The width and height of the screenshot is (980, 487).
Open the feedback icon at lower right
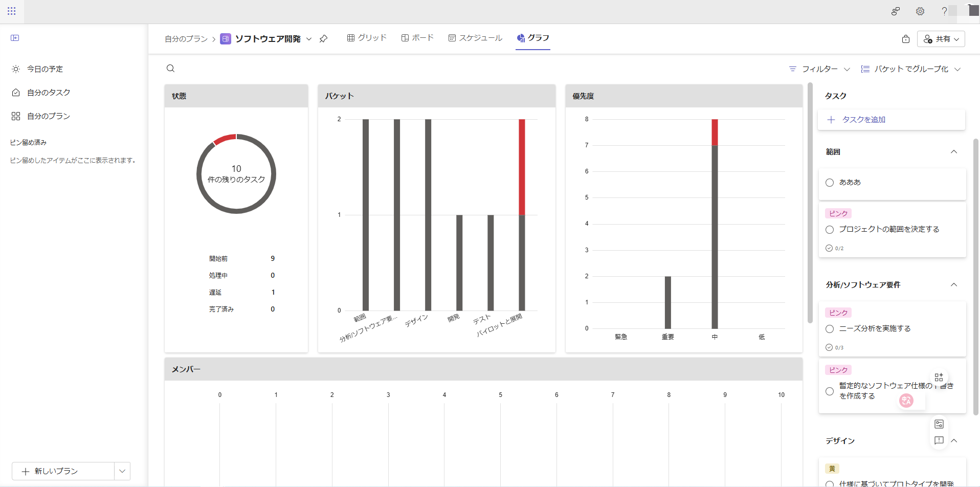(939, 440)
